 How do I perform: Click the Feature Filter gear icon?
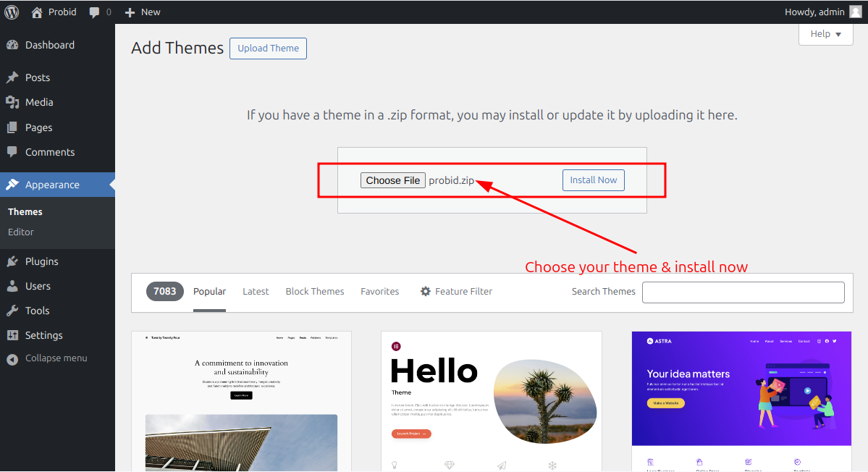coord(425,291)
